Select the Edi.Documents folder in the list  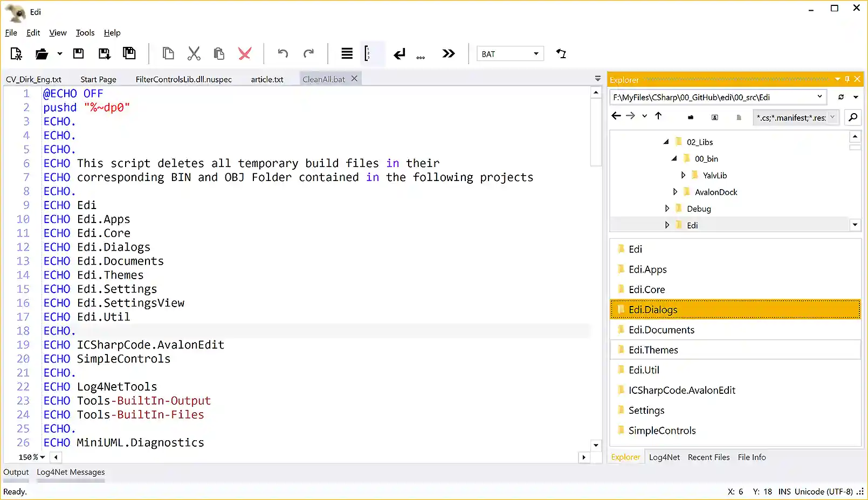pyautogui.click(x=662, y=330)
